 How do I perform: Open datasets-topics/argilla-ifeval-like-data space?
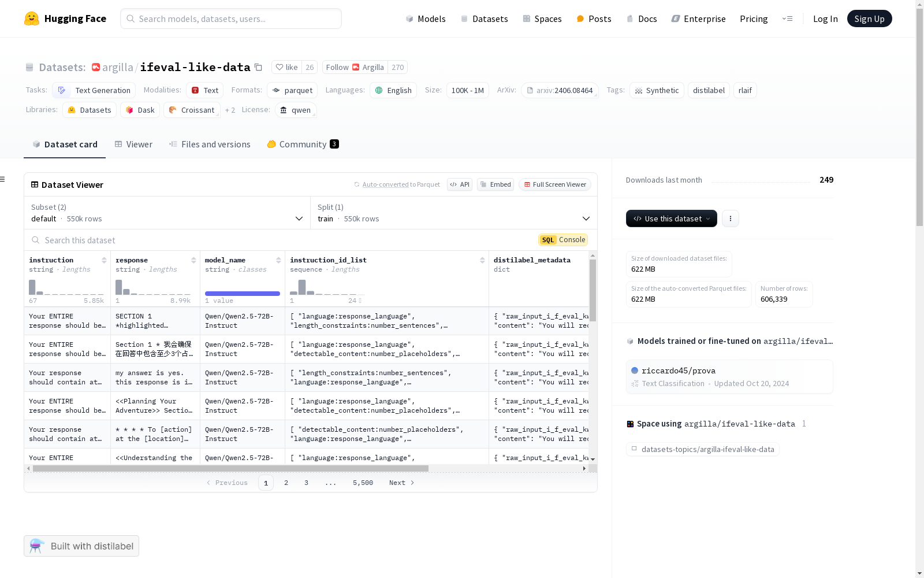[x=703, y=449]
